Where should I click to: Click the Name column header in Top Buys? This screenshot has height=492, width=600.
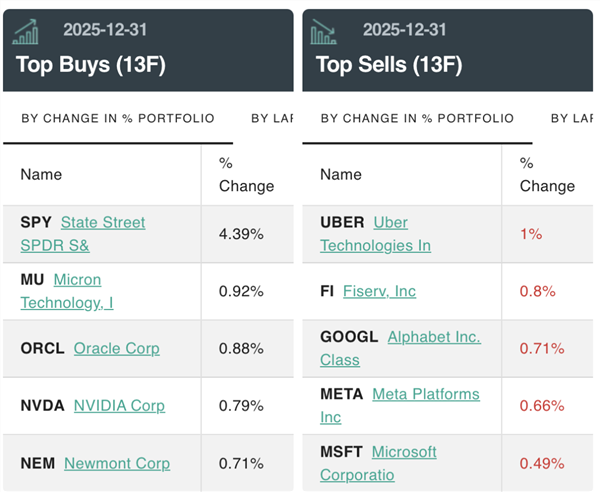pos(41,174)
